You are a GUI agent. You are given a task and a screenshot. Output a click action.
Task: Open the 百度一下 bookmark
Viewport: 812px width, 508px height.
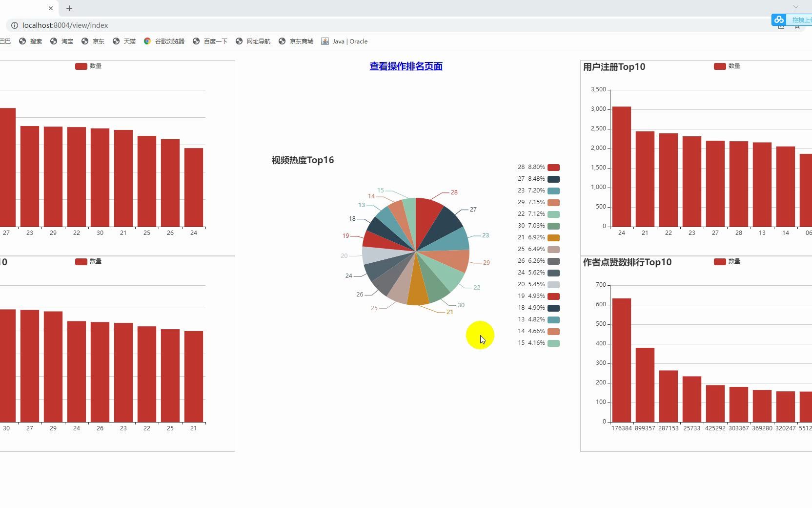pos(210,42)
